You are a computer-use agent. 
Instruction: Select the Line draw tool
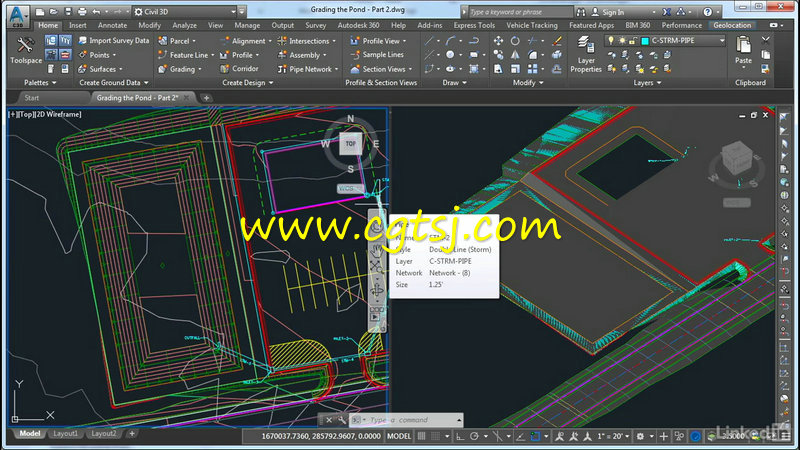(430, 41)
